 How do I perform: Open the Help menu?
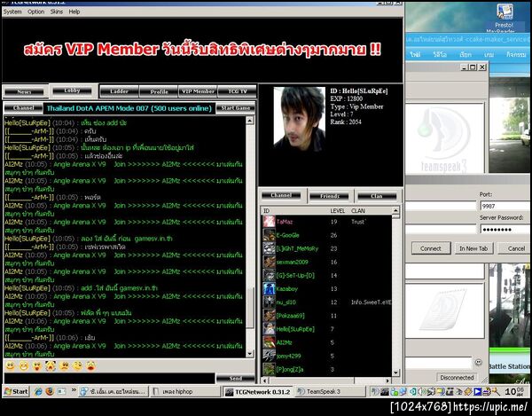click(x=74, y=12)
